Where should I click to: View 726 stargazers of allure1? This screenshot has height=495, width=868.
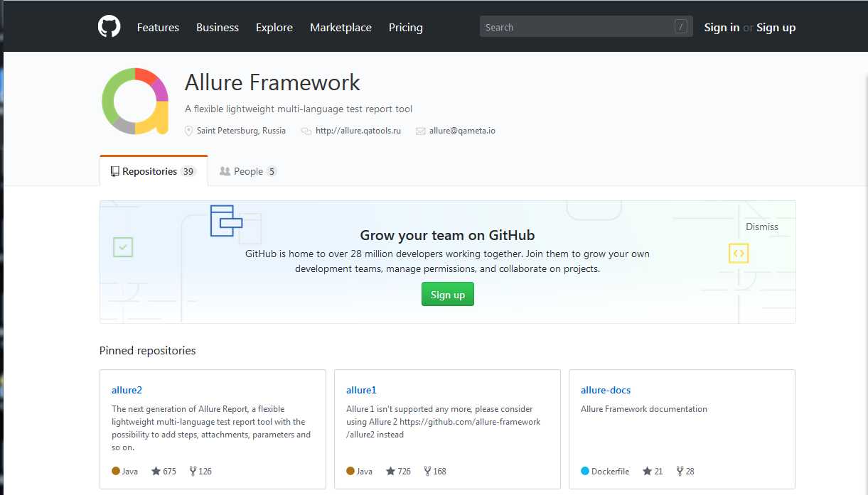(x=398, y=471)
